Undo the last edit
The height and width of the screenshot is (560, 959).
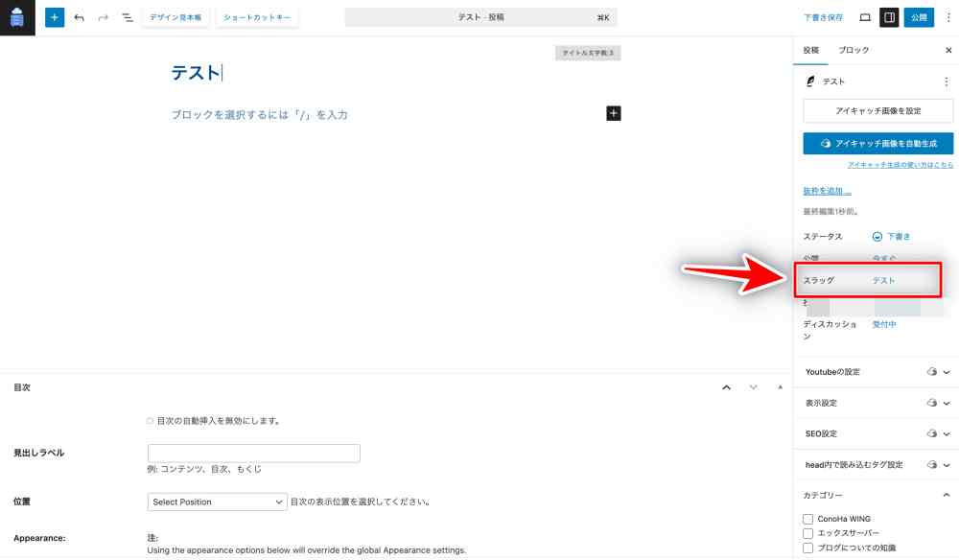click(x=80, y=17)
